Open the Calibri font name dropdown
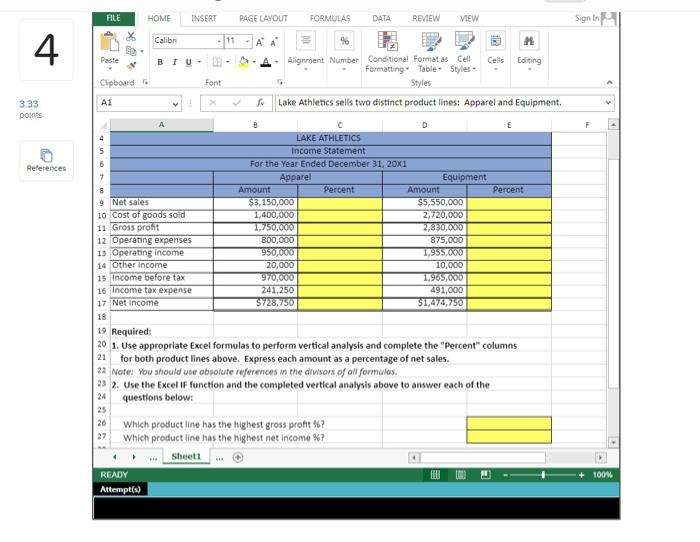The height and width of the screenshot is (542, 700). pos(219,41)
